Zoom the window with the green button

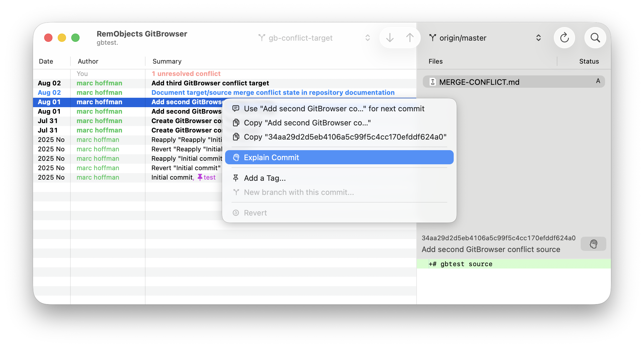[x=75, y=38]
